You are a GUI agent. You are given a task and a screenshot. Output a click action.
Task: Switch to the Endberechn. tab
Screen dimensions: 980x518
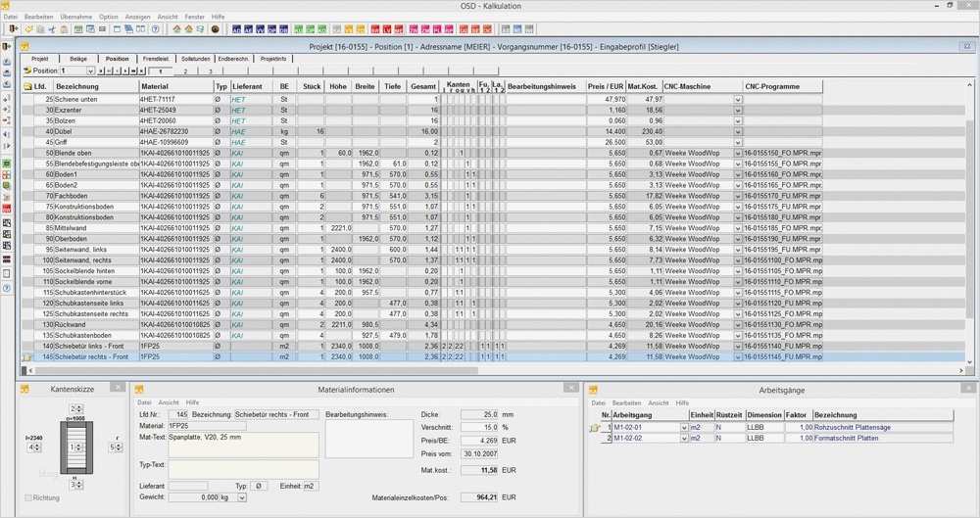(x=233, y=59)
